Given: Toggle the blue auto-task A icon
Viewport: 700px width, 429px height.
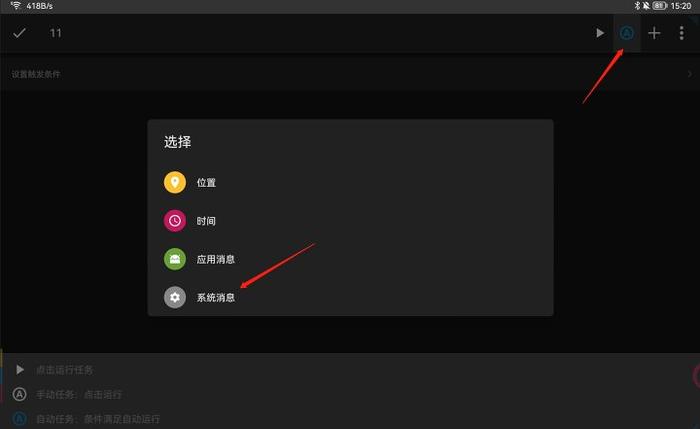Looking at the screenshot, I should coord(627,33).
